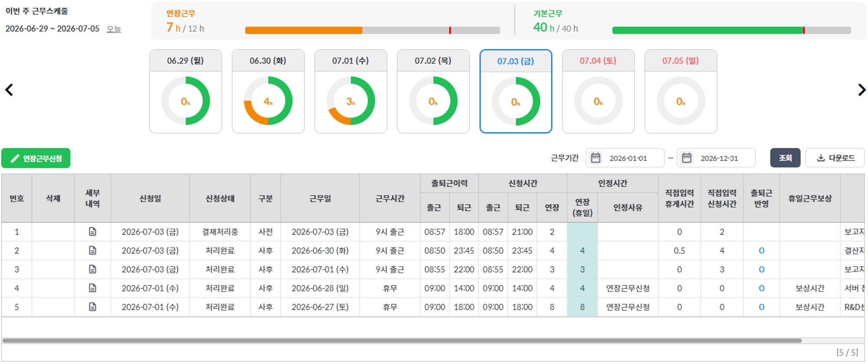Click the end date field 2026-12-31

pyautogui.click(x=716, y=158)
